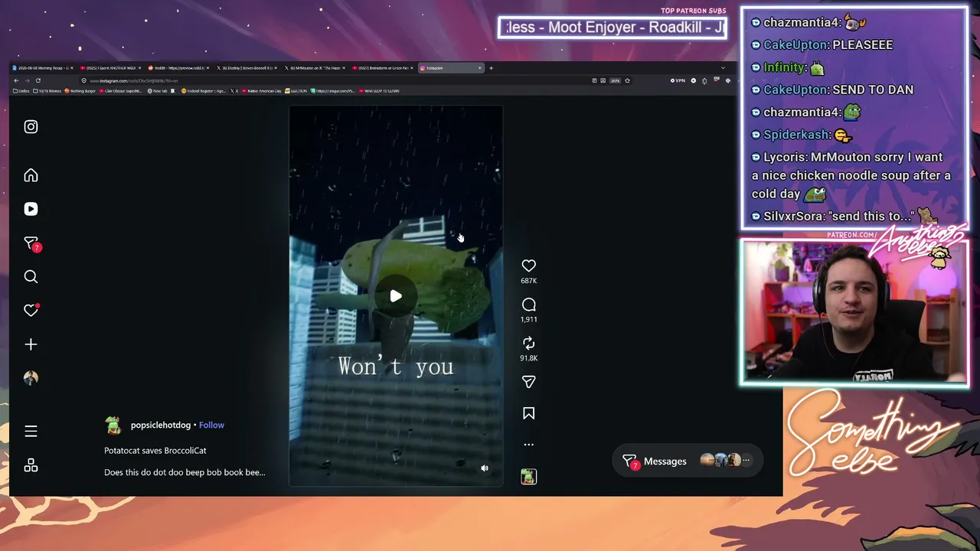Switch to the Destiny Steven Bonnell X tab

247,68
